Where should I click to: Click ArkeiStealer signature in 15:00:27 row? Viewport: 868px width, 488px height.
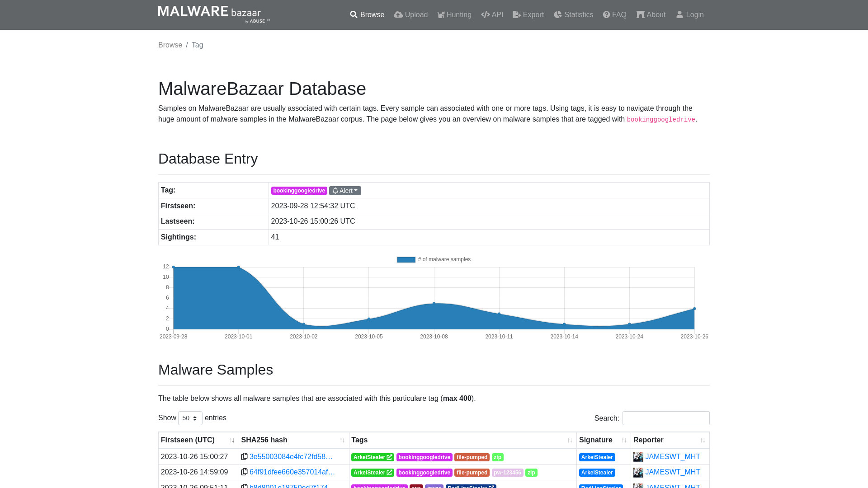(597, 457)
